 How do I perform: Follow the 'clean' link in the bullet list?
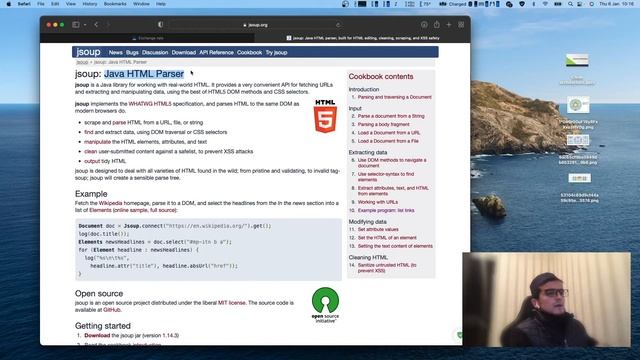coord(91,151)
